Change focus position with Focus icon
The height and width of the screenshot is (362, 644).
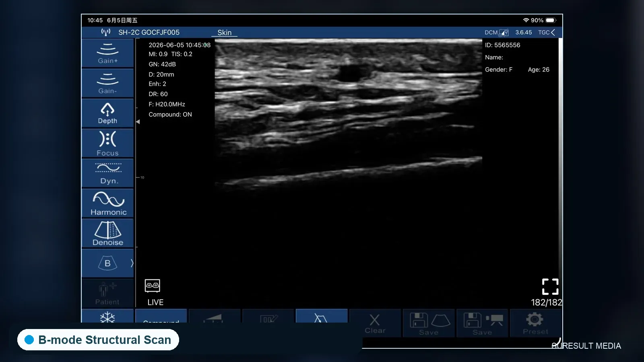pyautogui.click(x=107, y=143)
